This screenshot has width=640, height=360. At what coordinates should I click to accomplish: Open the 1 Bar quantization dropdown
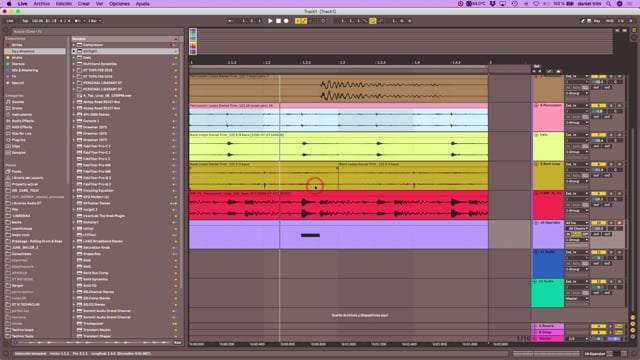94,21
